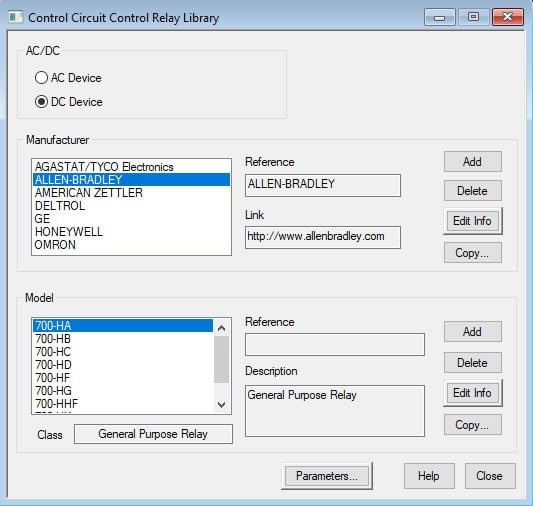The height and width of the screenshot is (506, 533).
Task: Open the Parameters dialog
Action: coord(327,476)
